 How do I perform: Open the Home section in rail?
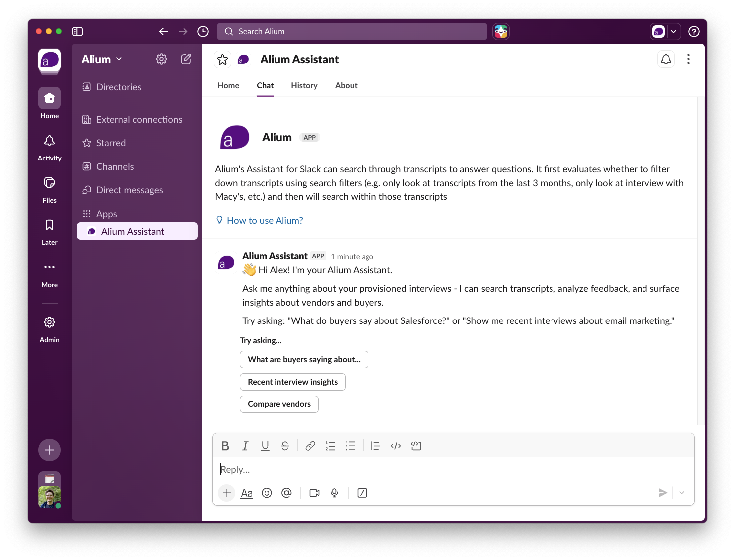pos(49,103)
